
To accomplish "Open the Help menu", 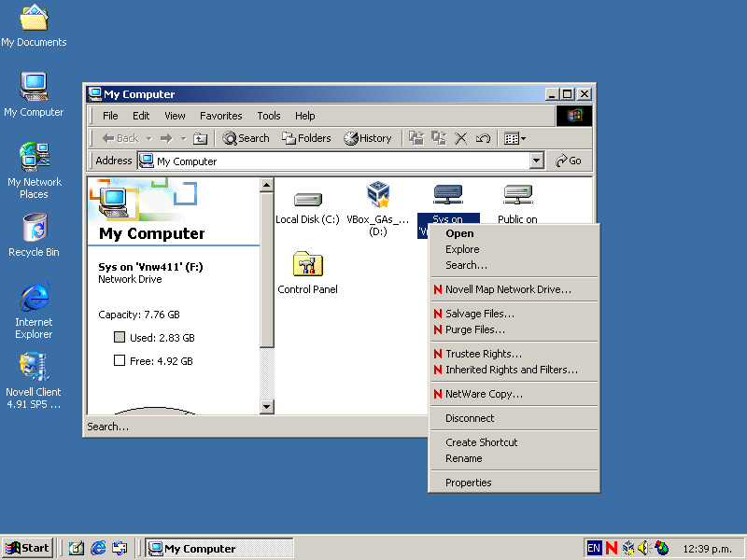I will point(305,116).
